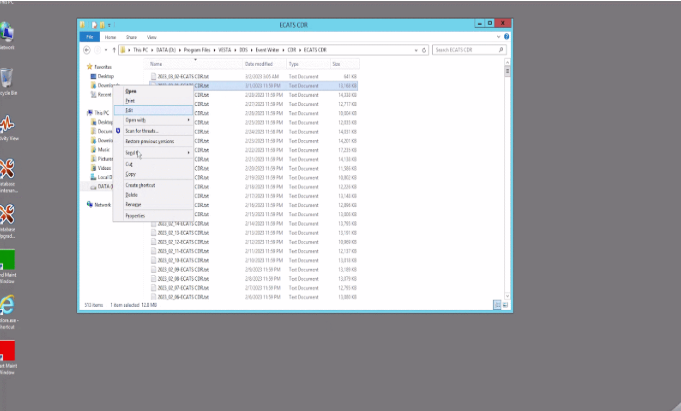The height and width of the screenshot is (411, 681).
Task: Click the Scan for threats shield icon
Action: (118, 131)
